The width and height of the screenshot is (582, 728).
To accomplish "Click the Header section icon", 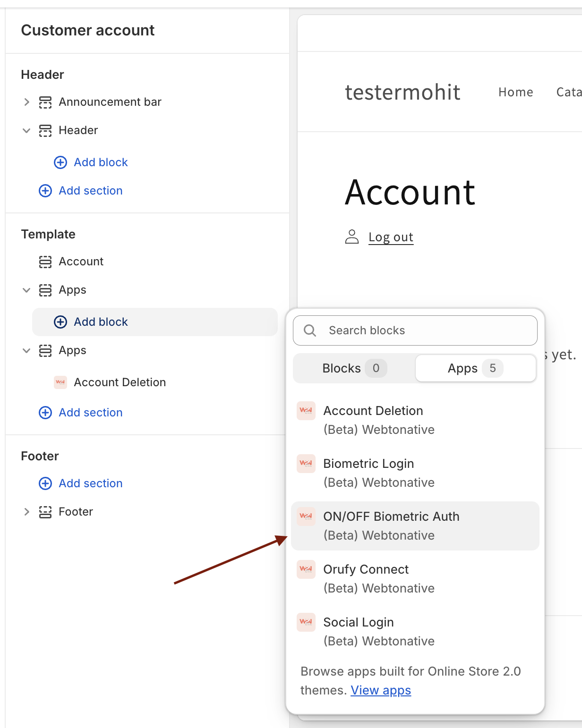I will pyautogui.click(x=45, y=130).
